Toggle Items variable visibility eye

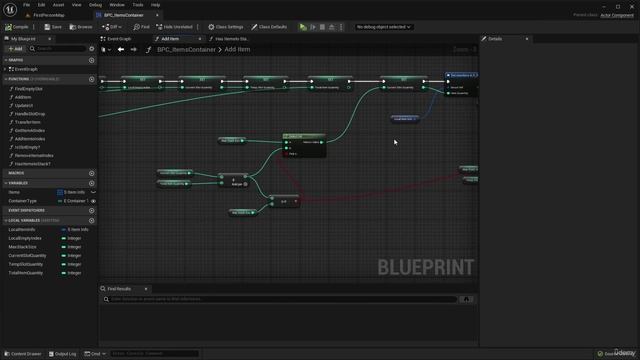(93, 192)
